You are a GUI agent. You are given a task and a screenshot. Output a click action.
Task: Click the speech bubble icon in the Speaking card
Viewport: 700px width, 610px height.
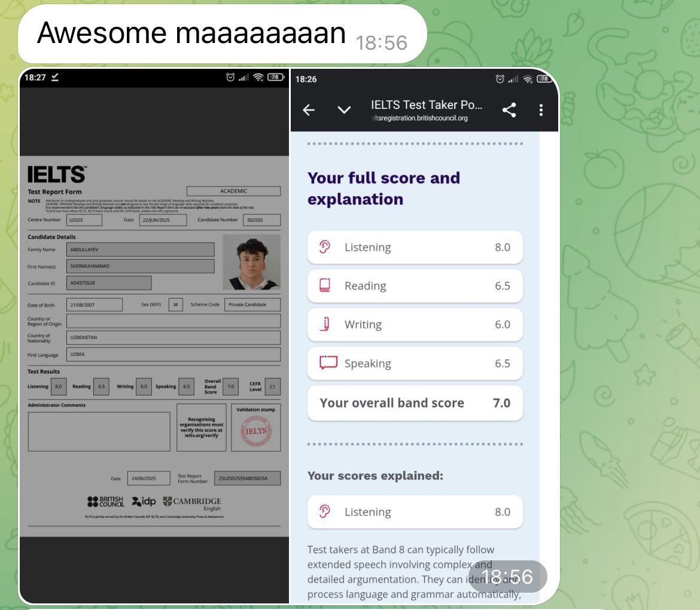[x=328, y=362]
